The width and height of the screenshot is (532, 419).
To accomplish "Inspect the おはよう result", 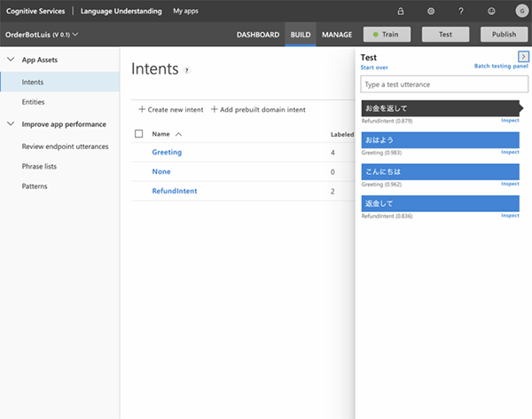I will coord(510,152).
